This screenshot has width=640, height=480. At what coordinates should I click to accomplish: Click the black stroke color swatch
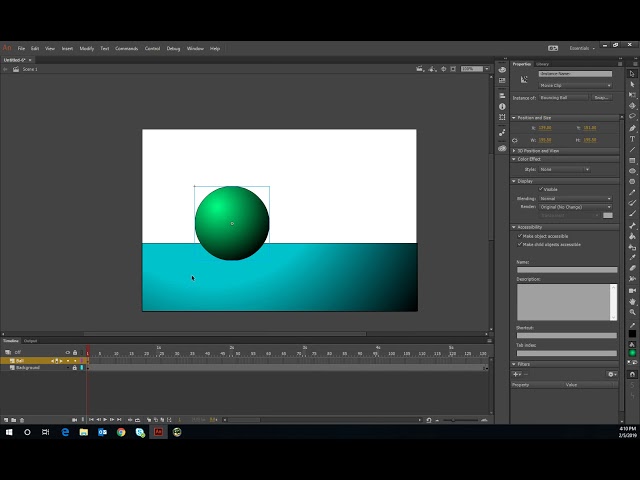632,334
